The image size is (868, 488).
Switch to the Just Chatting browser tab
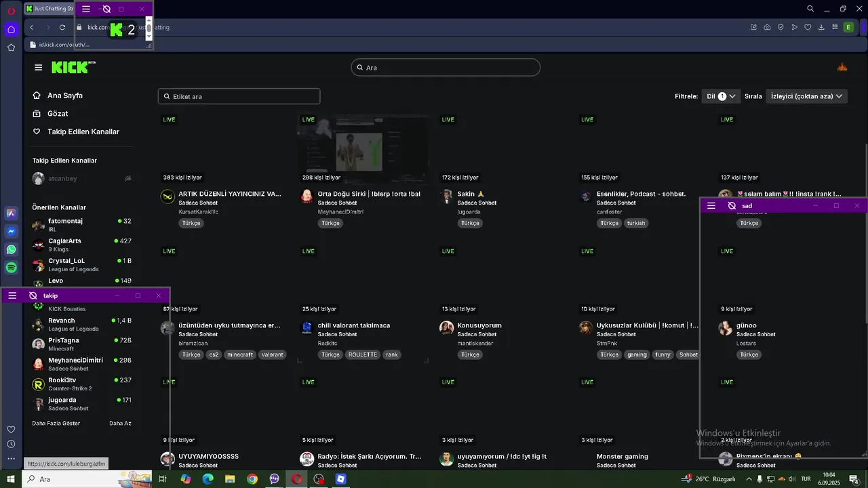(x=50, y=9)
